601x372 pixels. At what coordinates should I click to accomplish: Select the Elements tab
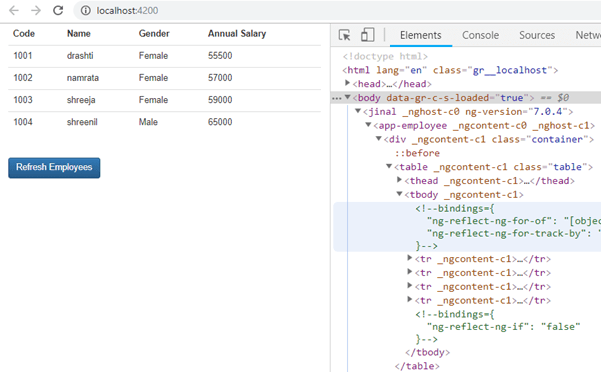pyautogui.click(x=421, y=35)
